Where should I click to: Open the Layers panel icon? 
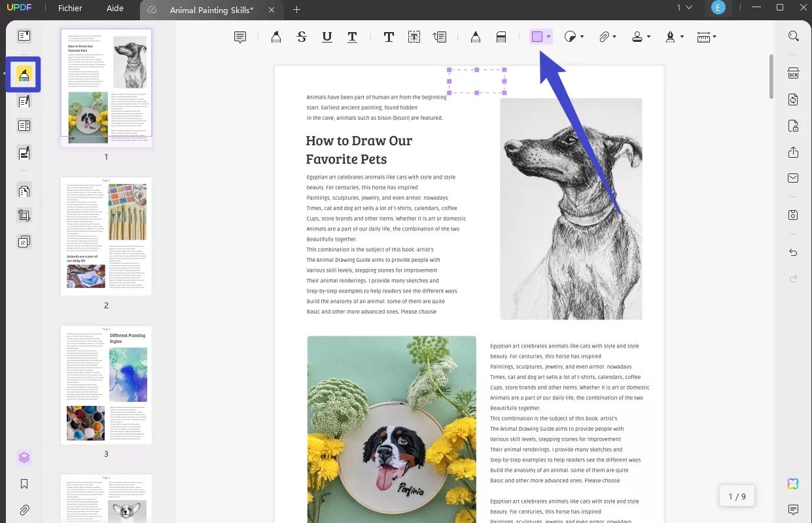coord(24,458)
